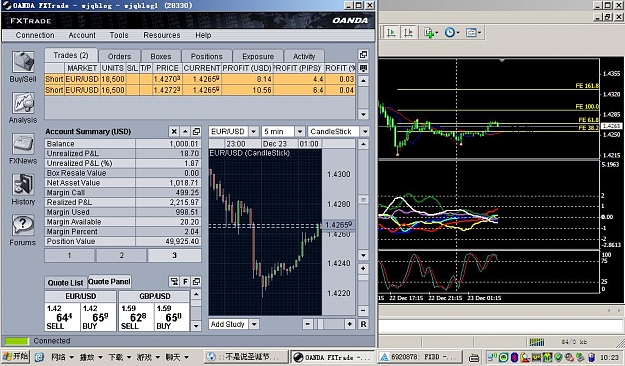Image resolution: width=625 pixels, height=366 pixels.
Task: Click EUR/USD SELL quote 1.42644
Action: click(63, 317)
